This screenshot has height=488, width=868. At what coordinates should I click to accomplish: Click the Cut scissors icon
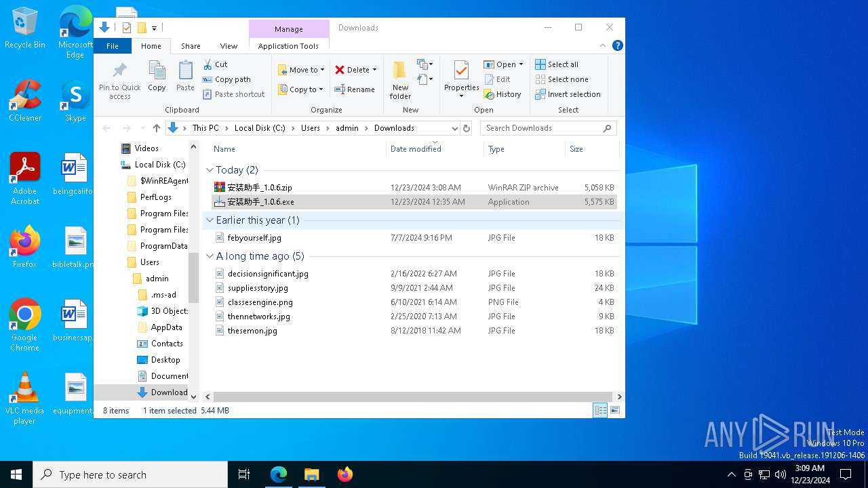pyautogui.click(x=208, y=64)
